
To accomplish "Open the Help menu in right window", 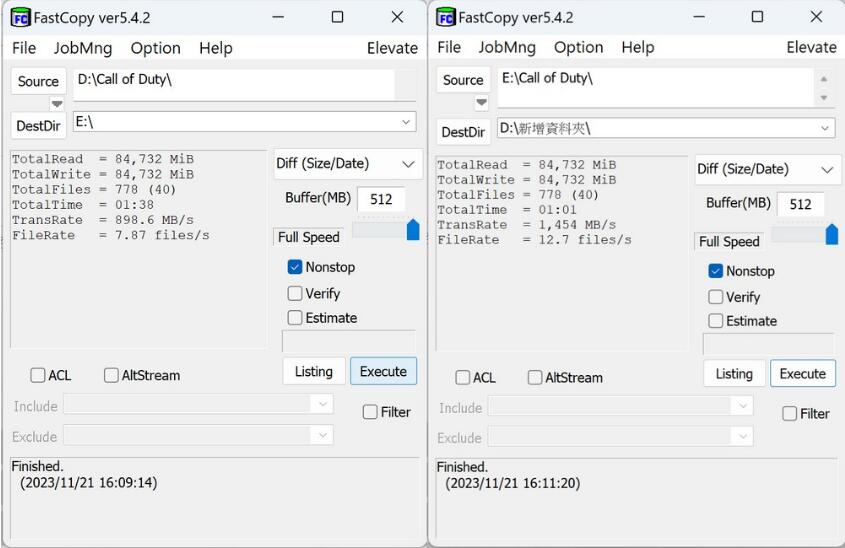I will coord(638,47).
